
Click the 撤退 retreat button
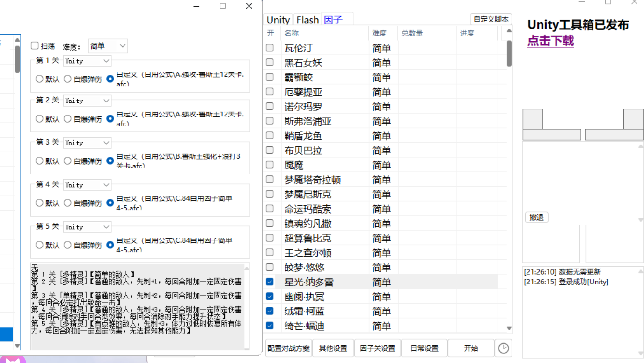click(536, 217)
